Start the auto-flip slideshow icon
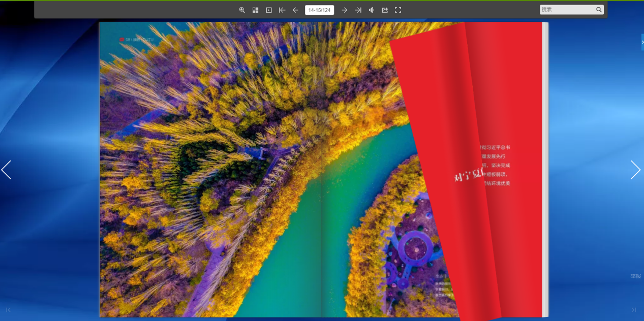This screenshot has width=644, height=321. pyautogui.click(x=269, y=10)
